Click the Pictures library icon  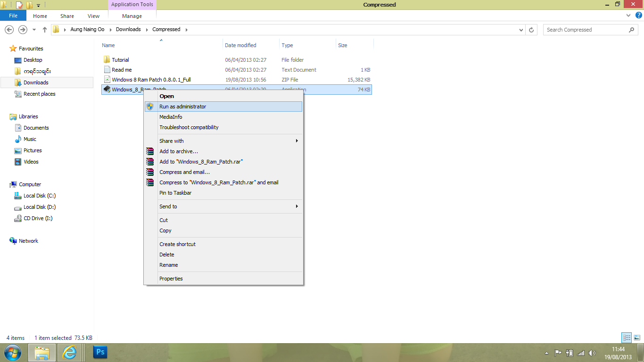[18, 150]
